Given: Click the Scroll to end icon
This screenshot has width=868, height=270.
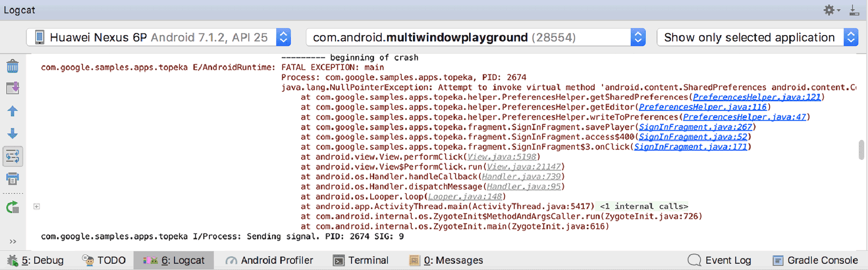Looking at the screenshot, I should 12,88.
